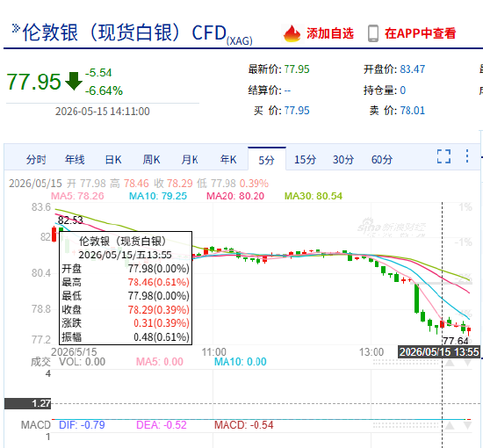Screen dimensions: 483x448
Task: Click the -6.64% change percentage
Action: 104,90
